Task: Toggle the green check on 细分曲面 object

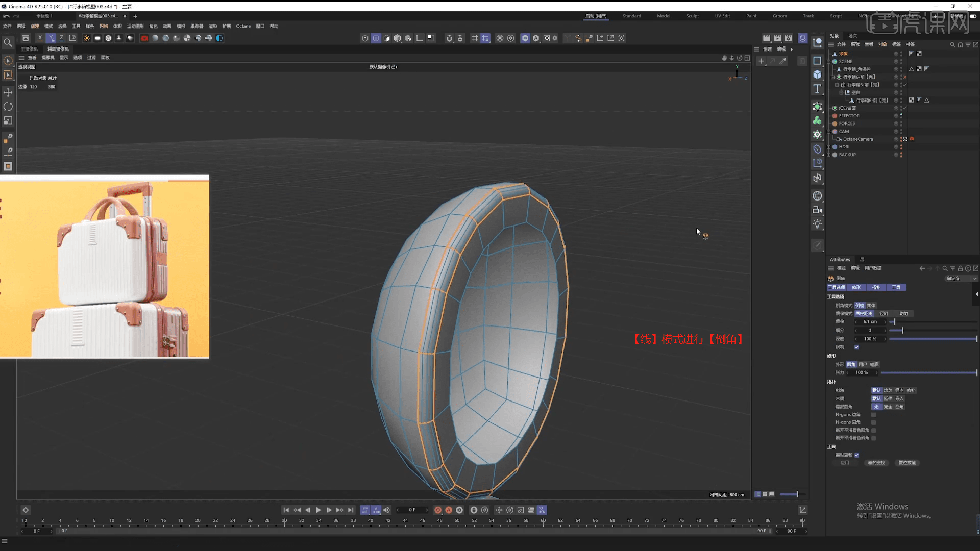Action: tap(905, 108)
